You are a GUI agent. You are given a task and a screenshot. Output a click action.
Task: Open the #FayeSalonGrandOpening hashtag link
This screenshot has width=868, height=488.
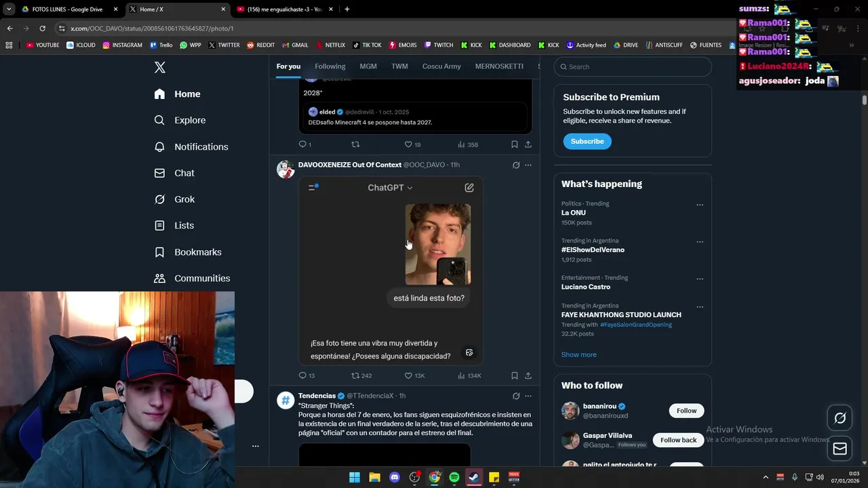[x=636, y=325]
